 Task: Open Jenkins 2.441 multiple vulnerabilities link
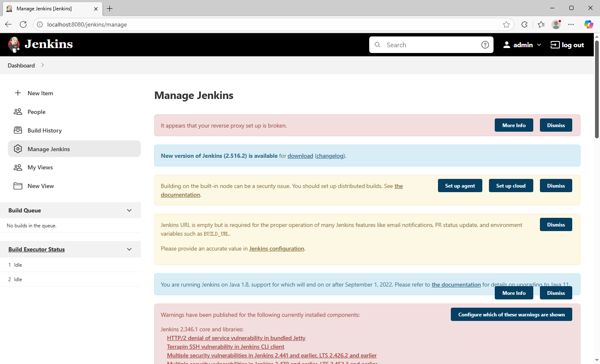272,355
